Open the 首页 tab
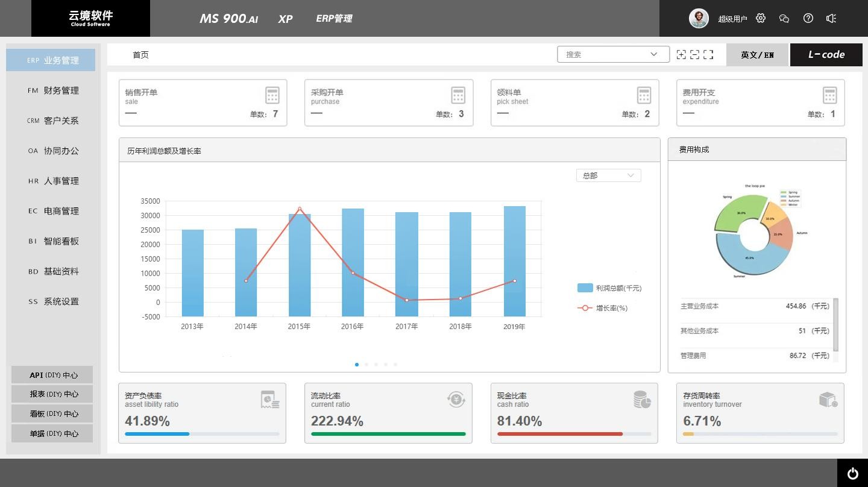 click(x=140, y=55)
